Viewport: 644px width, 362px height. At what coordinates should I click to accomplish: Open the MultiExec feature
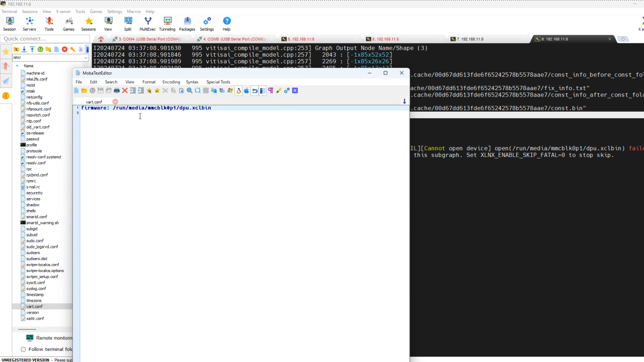click(147, 24)
